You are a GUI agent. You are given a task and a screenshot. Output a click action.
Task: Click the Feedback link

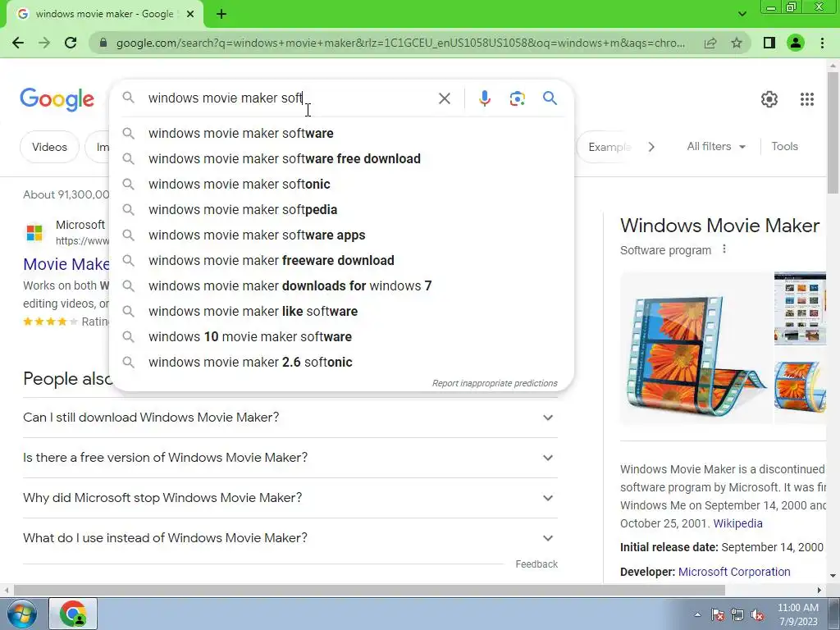pos(536,564)
